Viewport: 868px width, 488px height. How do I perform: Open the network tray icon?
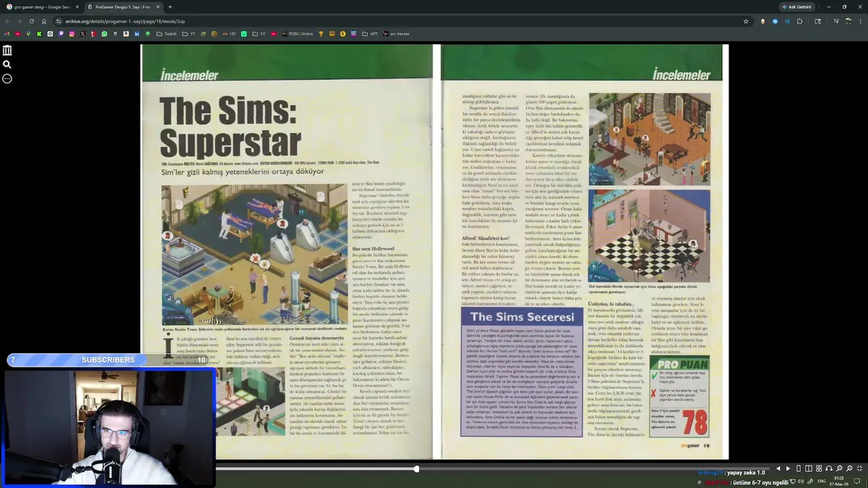click(x=792, y=481)
